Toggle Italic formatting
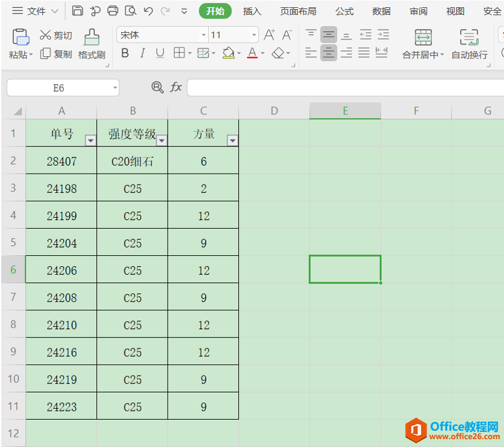This screenshot has height=447, width=504. [142, 53]
